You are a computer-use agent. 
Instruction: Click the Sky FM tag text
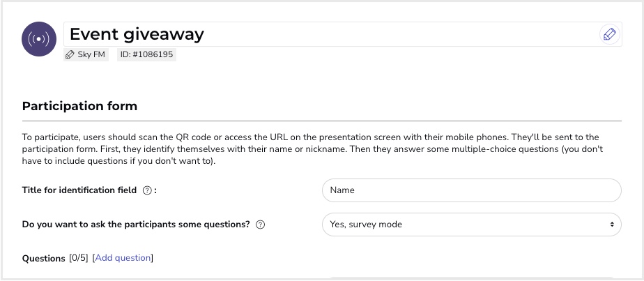[91, 54]
